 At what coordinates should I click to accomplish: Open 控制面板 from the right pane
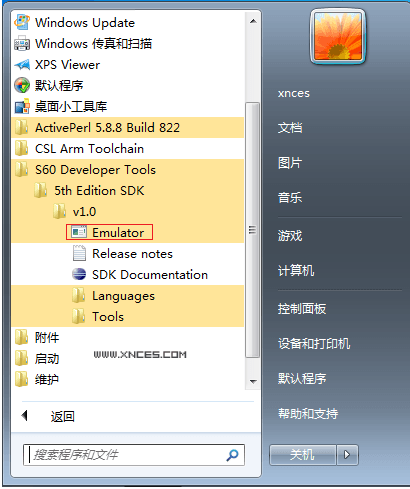tap(302, 309)
